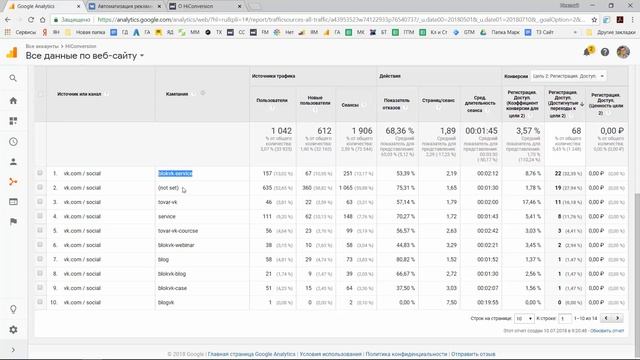
Task: Go to next page of results
Action: tap(618, 318)
